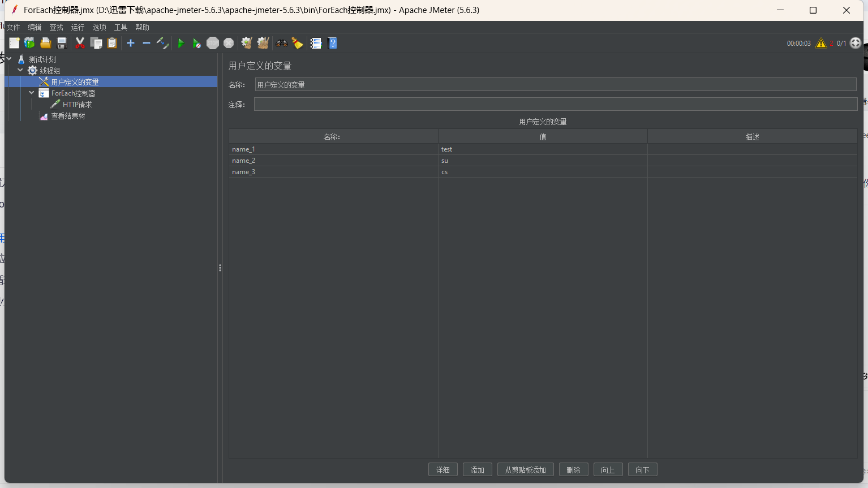Click the 名称 table column header
The width and height of the screenshot is (868, 488).
coord(333,137)
